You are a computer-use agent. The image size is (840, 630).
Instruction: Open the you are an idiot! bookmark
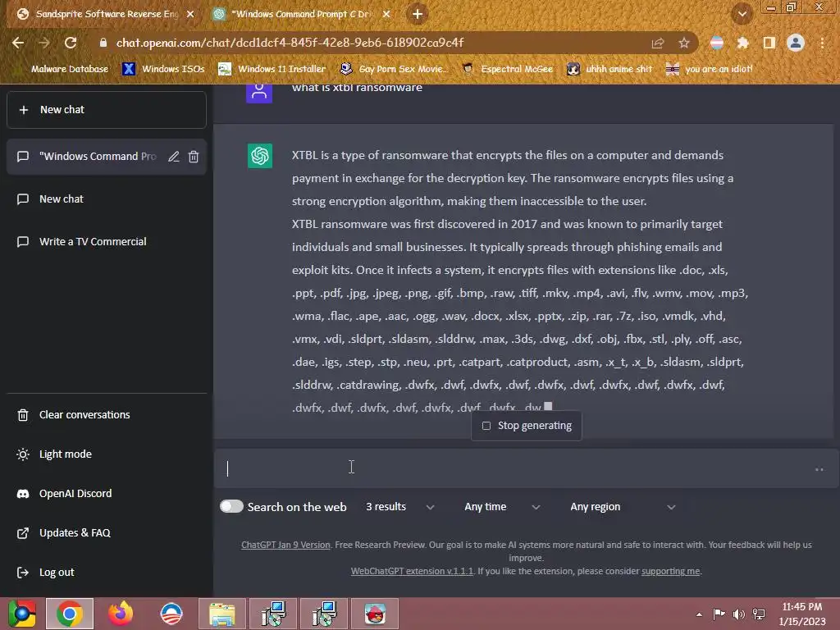coord(710,69)
